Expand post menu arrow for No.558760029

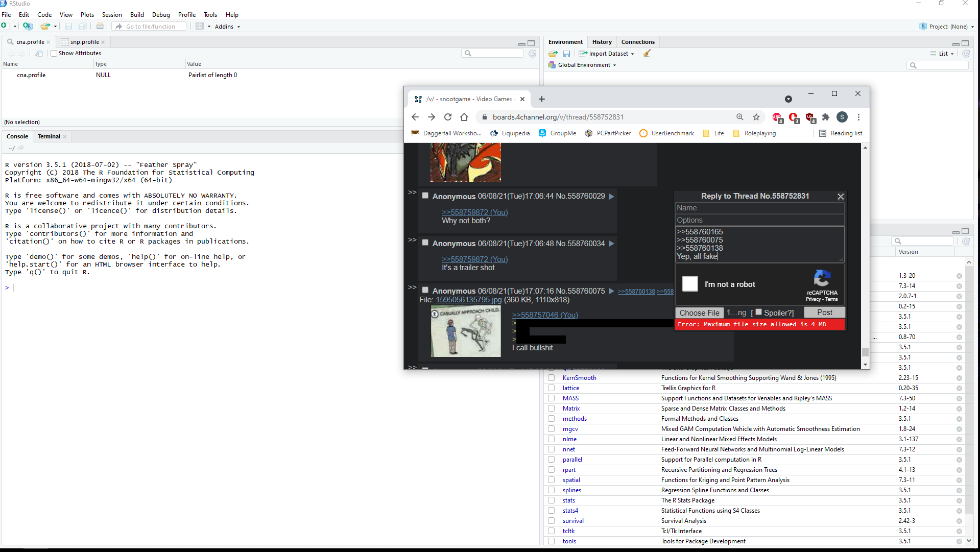click(611, 196)
